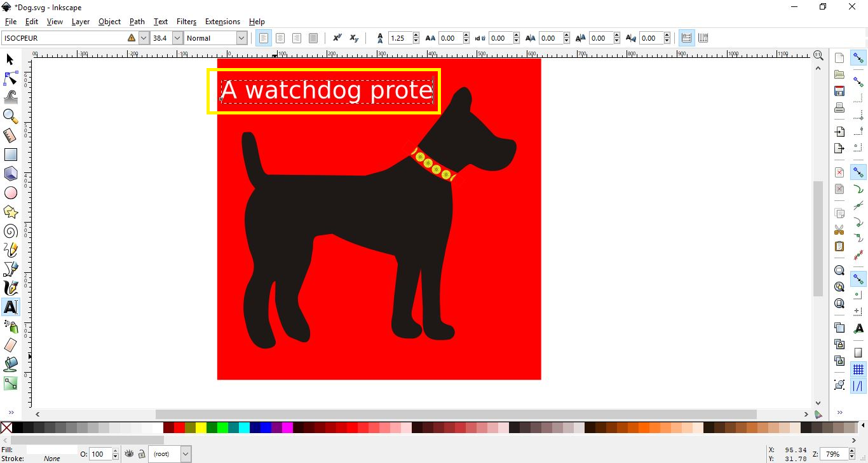Select the Calligraphy tool
This screenshot has width=868, height=463.
10,287
